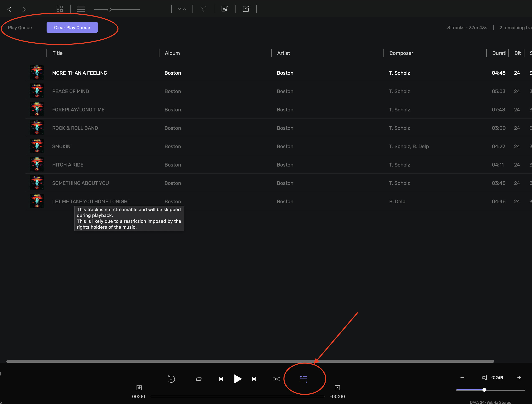Open the play queue icon
The image size is (532, 404).
click(303, 379)
